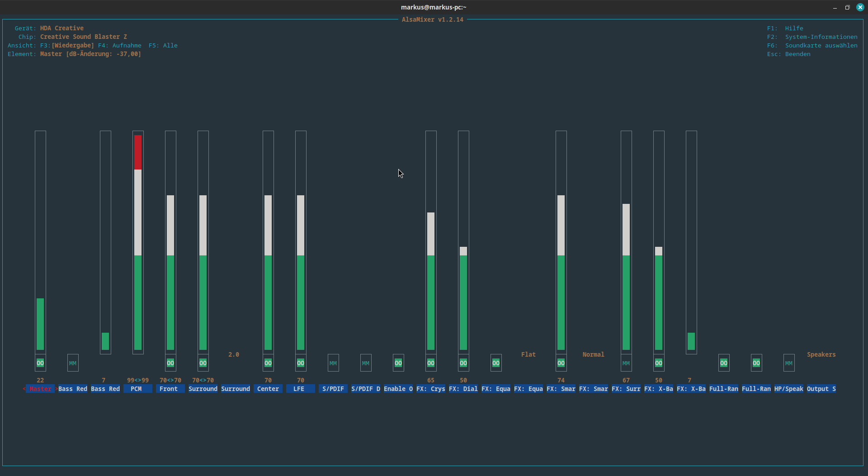Select the S/PDIF channel label
The image size is (868, 476).
coord(333,389)
